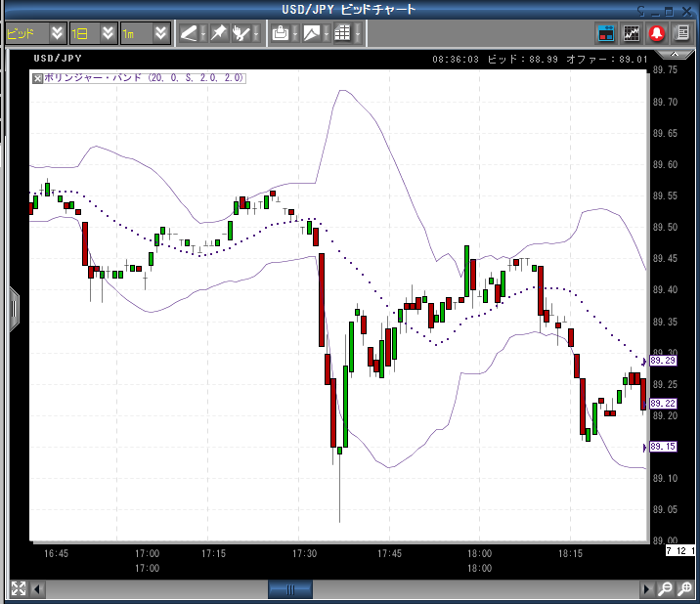Open the 1日 period dropdown
This screenshot has height=604, width=700.
pyautogui.click(x=109, y=33)
